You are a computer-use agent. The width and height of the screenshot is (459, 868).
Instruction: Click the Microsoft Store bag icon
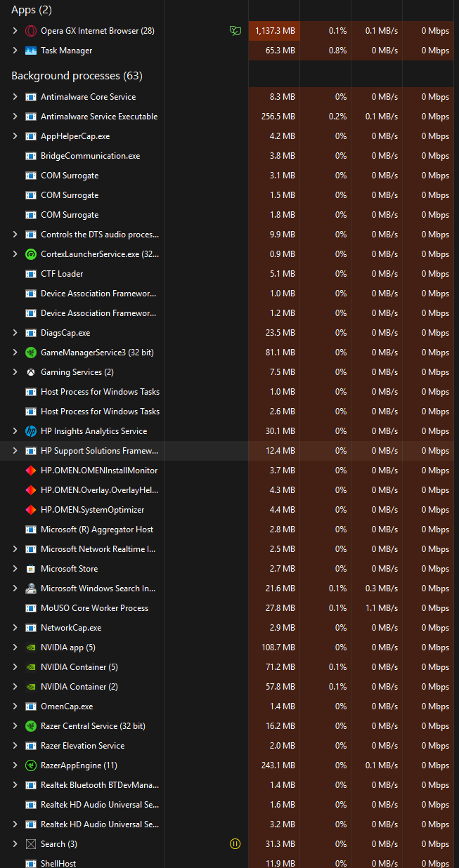[31, 569]
